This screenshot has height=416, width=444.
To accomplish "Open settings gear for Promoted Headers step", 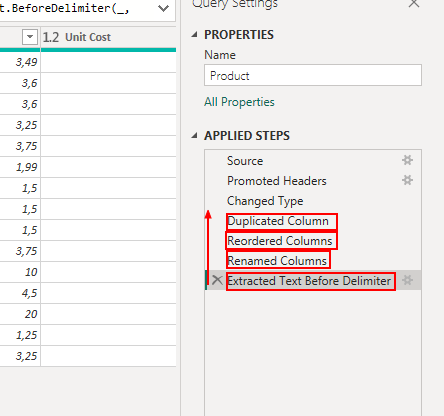I will [407, 180].
